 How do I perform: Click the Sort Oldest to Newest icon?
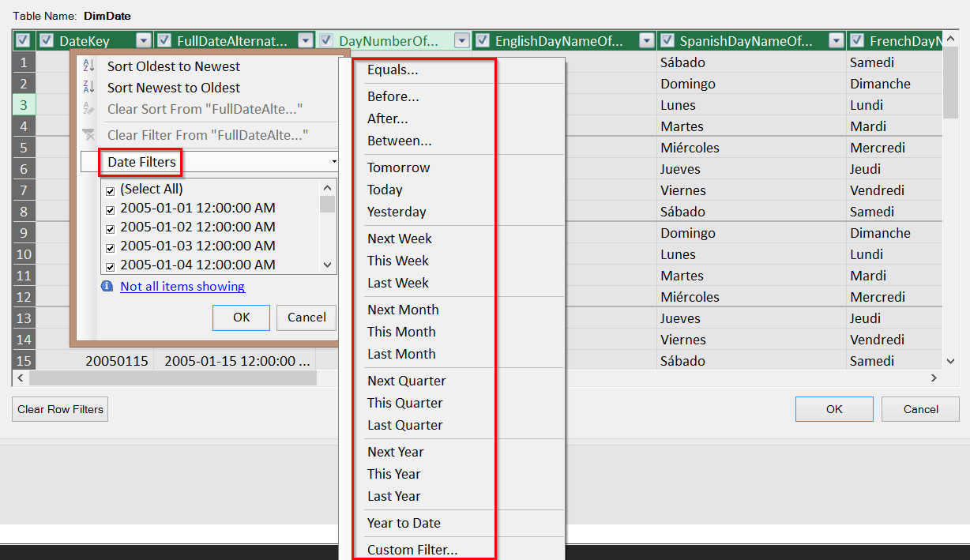pyautogui.click(x=88, y=66)
